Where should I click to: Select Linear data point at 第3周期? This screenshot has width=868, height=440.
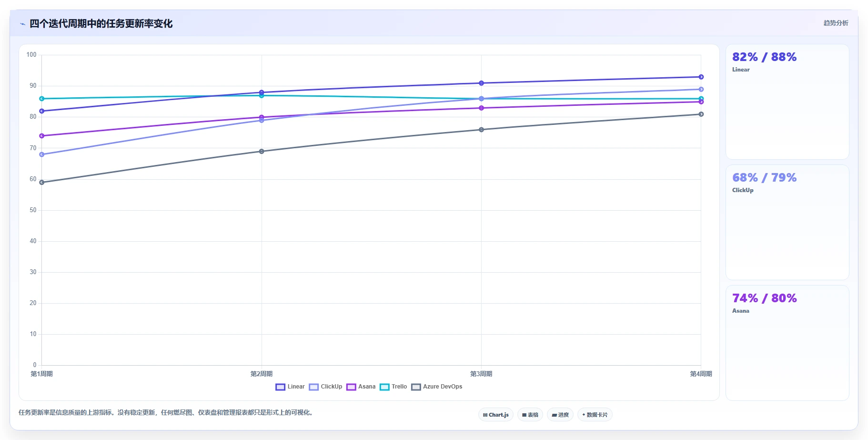tap(481, 83)
